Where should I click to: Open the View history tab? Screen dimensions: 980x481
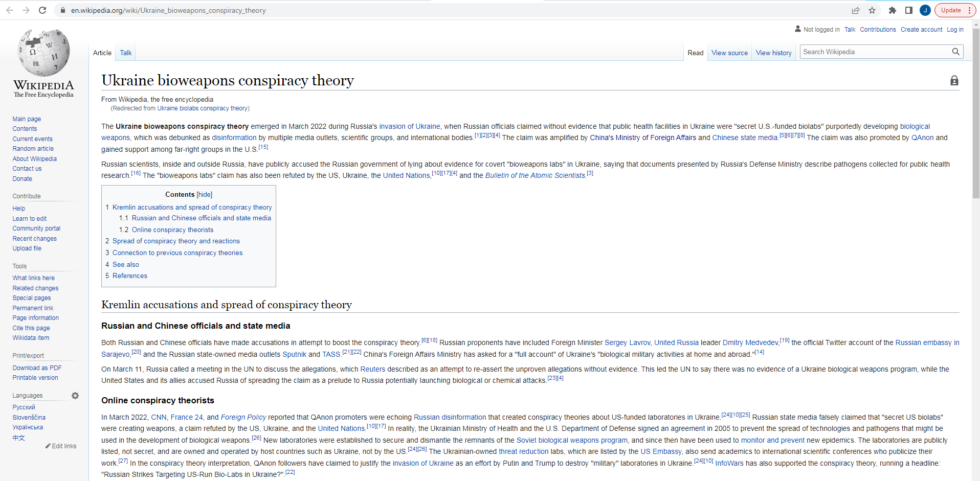pyautogui.click(x=773, y=53)
